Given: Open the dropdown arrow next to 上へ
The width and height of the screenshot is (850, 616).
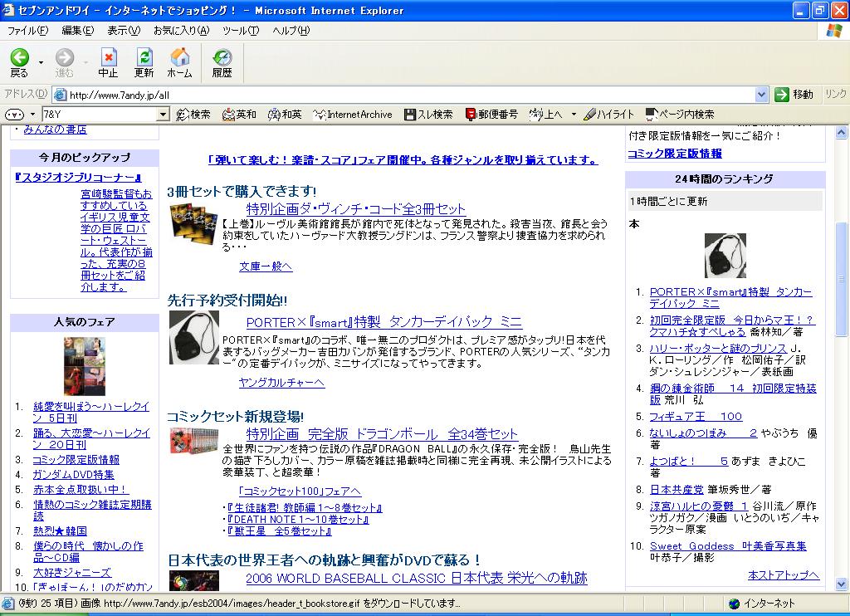Looking at the screenshot, I should pyautogui.click(x=574, y=115).
